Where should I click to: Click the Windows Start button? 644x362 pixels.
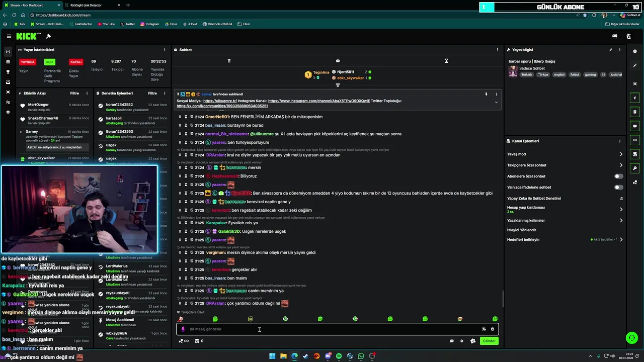[272, 356]
